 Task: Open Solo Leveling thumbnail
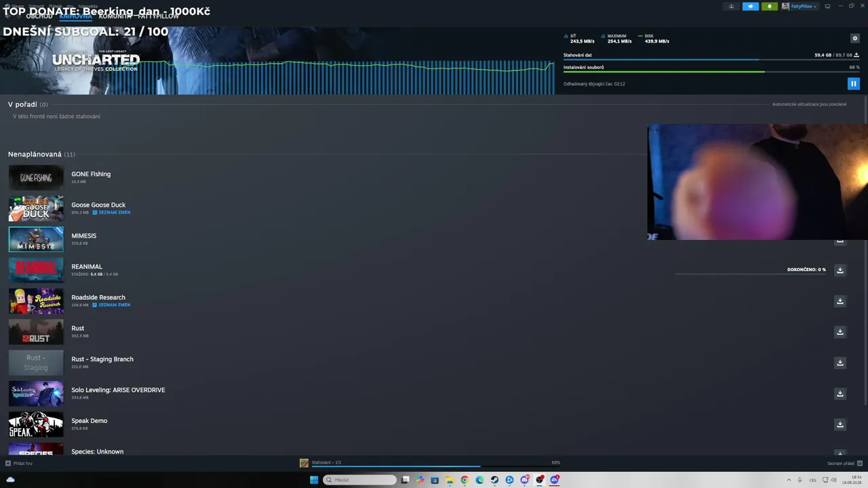pos(36,394)
